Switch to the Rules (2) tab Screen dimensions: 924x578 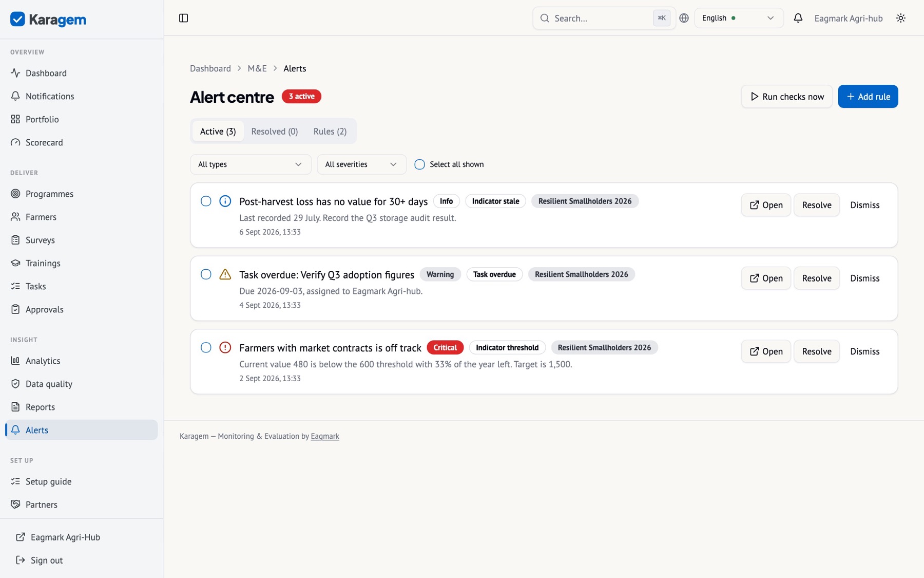pyautogui.click(x=330, y=132)
